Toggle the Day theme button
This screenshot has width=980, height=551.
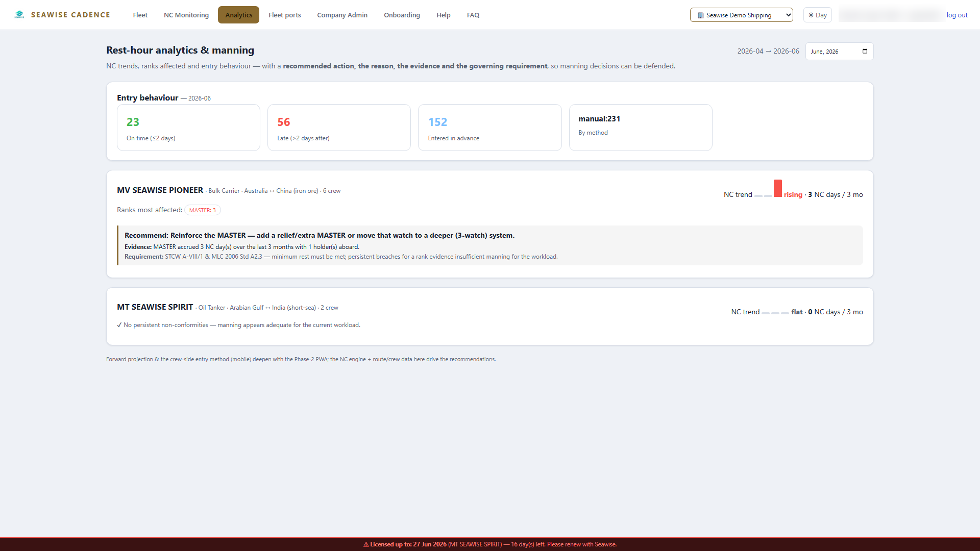point(817,15)
